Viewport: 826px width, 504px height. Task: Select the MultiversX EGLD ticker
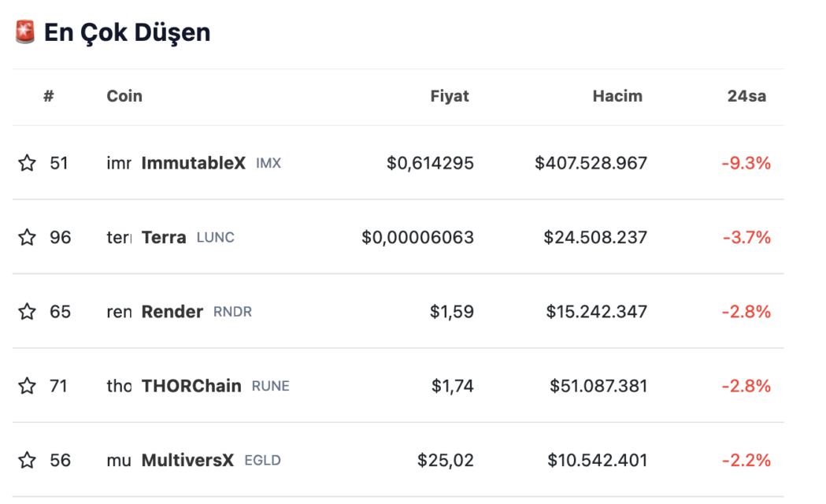click(x=262, y=460)
